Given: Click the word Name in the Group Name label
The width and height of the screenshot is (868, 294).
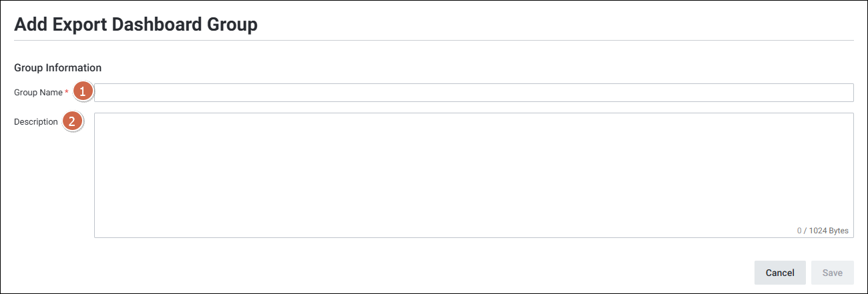Looking at the screenshot, I should click(51, 93).
